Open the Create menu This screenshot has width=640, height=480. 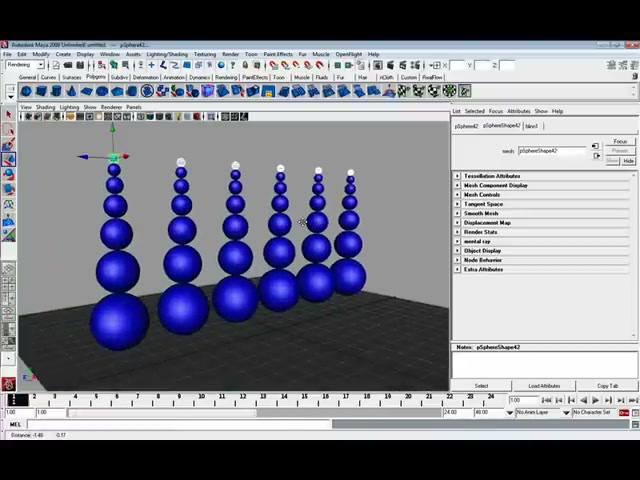(x=63, y=54)
